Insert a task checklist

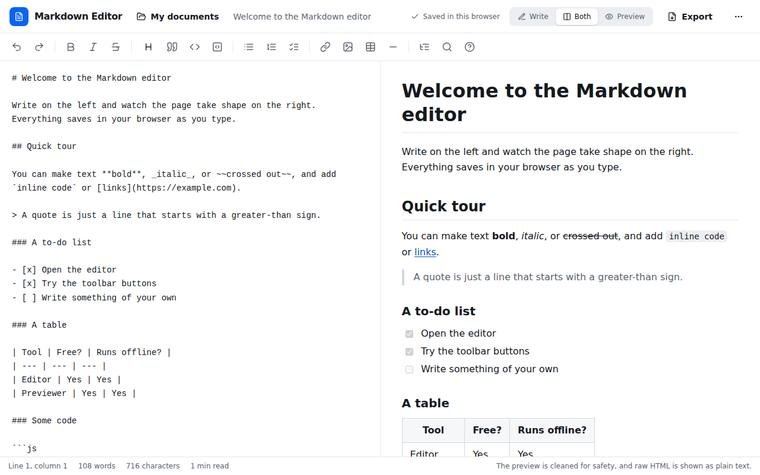click(x=294, y=47)
